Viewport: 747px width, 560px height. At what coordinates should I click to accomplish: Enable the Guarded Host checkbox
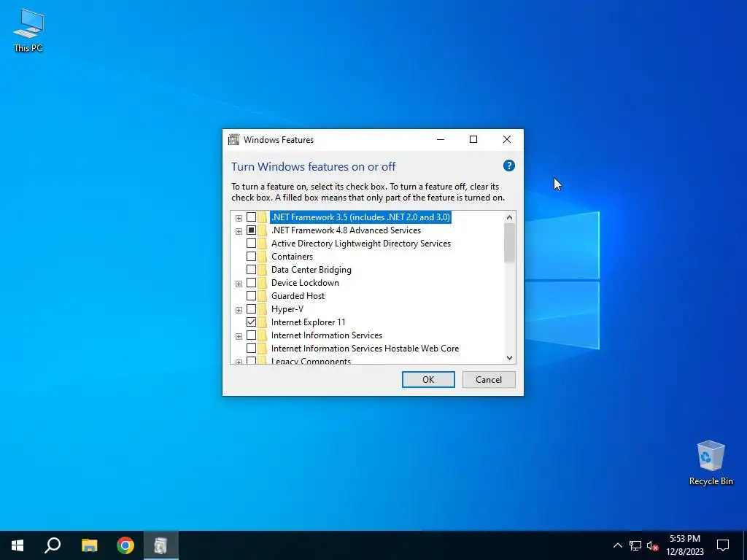[x=251, y=296]
